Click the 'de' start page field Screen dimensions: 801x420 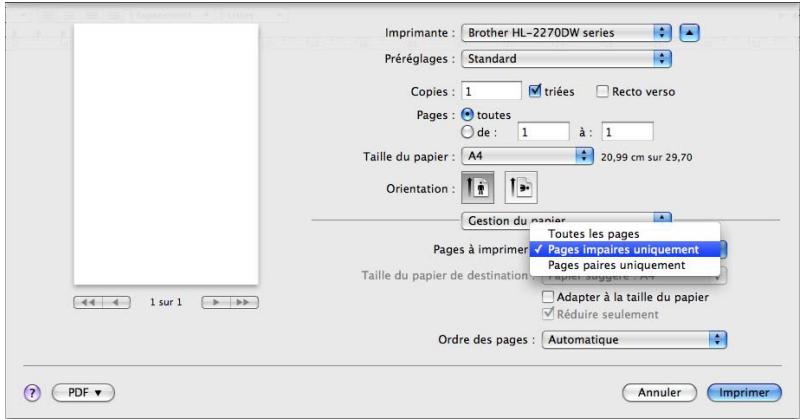pyautogui.click(x=543, y=132)
